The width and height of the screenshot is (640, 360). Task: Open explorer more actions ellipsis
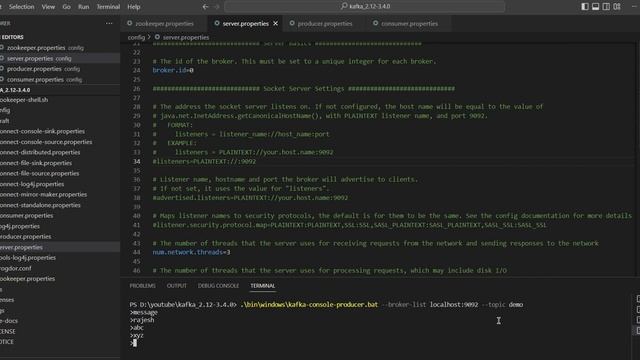[109, 23]
